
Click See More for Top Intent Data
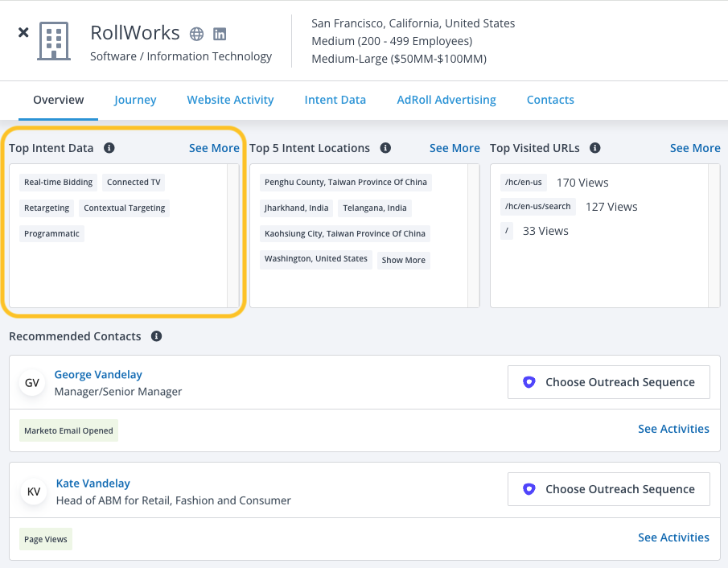point(214,148)
